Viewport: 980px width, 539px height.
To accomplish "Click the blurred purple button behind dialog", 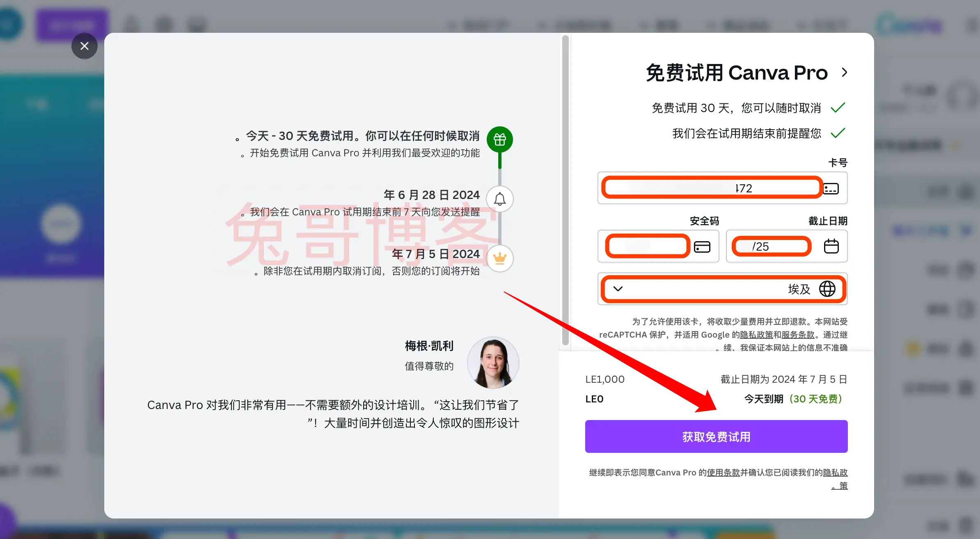I will 72,25.
